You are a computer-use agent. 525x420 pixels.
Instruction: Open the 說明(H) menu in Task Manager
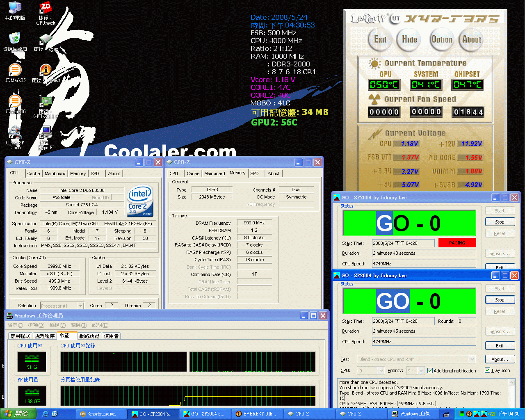tap(100, 325)
